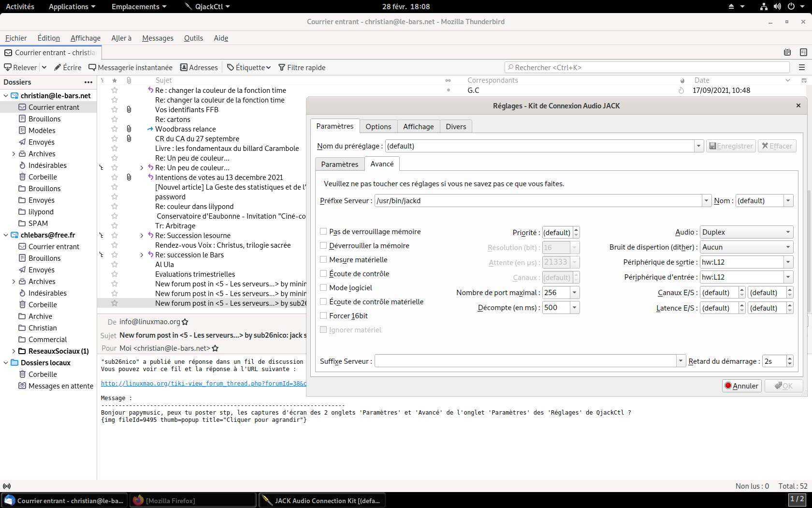Screen dimensions: 812x508
Task: Click the Rechercher search field
Action: [x=647, y=68]
